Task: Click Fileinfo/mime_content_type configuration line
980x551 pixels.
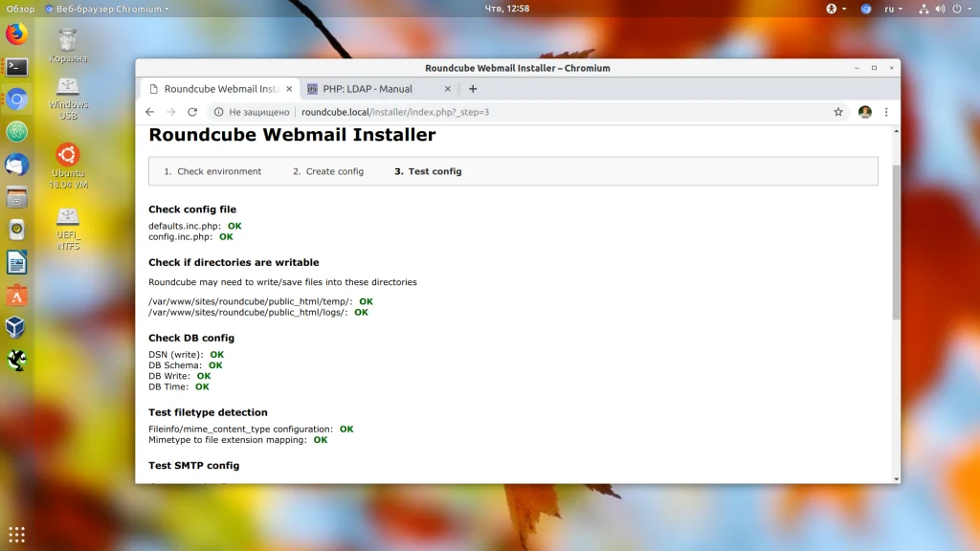Action: (251, 430)
